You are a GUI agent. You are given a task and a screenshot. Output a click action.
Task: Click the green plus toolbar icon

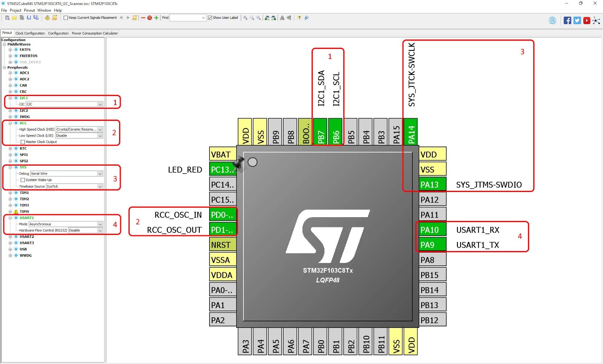coord(156,18)
